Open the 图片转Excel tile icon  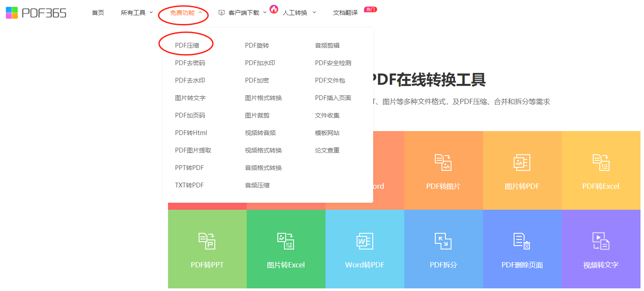286,241
